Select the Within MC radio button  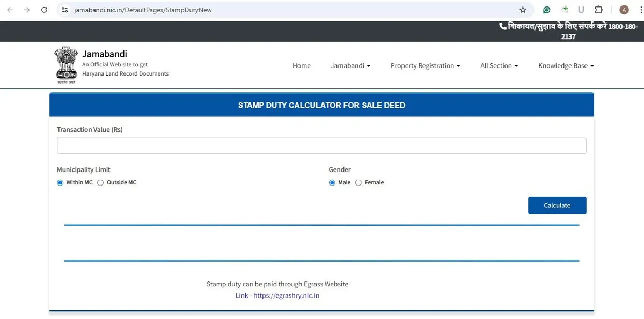pyautogui.click(x=60, y=183)
